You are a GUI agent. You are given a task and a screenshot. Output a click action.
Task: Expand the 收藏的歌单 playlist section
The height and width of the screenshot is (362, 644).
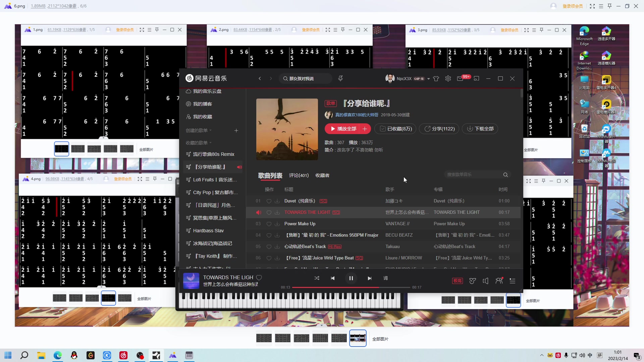pos(210,142)
